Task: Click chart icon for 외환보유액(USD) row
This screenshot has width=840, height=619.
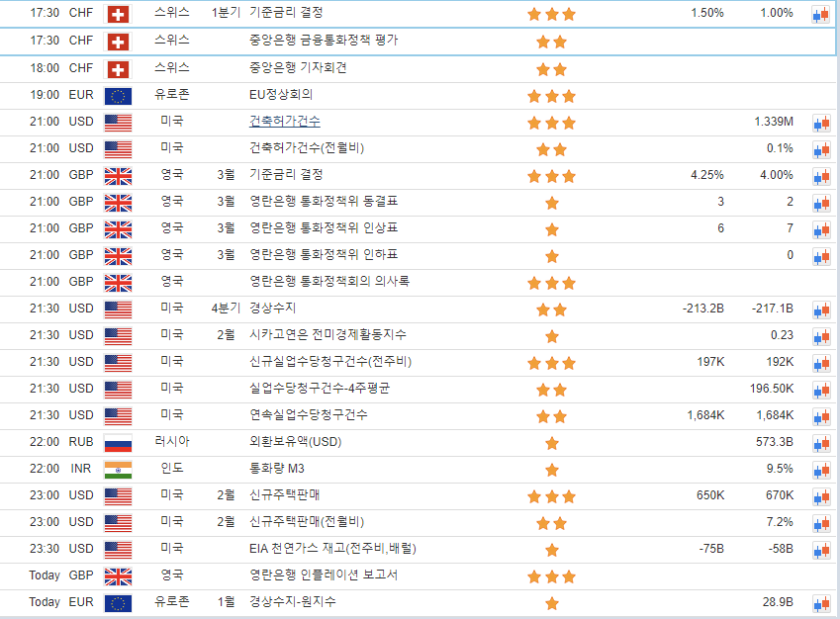Action: coord(820,442)
